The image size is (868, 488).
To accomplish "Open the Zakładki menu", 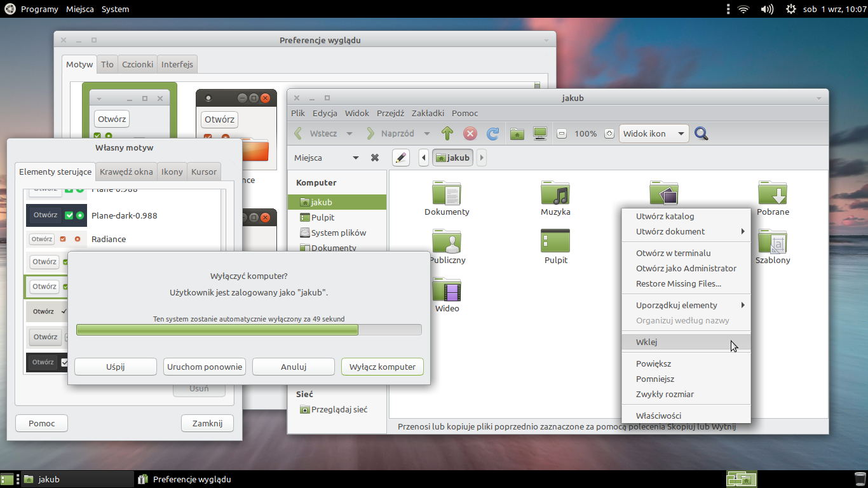I will [x=428, y=113].
